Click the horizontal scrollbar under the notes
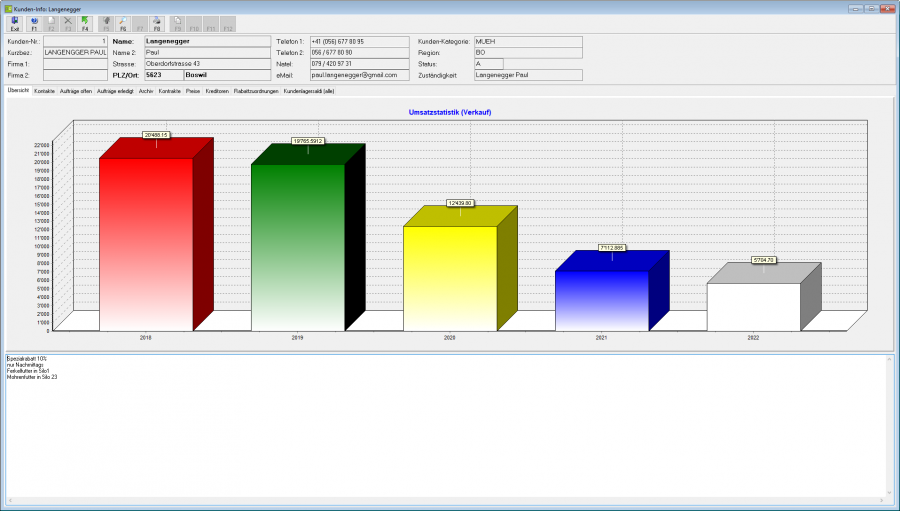Image resolution: width=900 pixels, height=511 pixels. coord(445,501)
